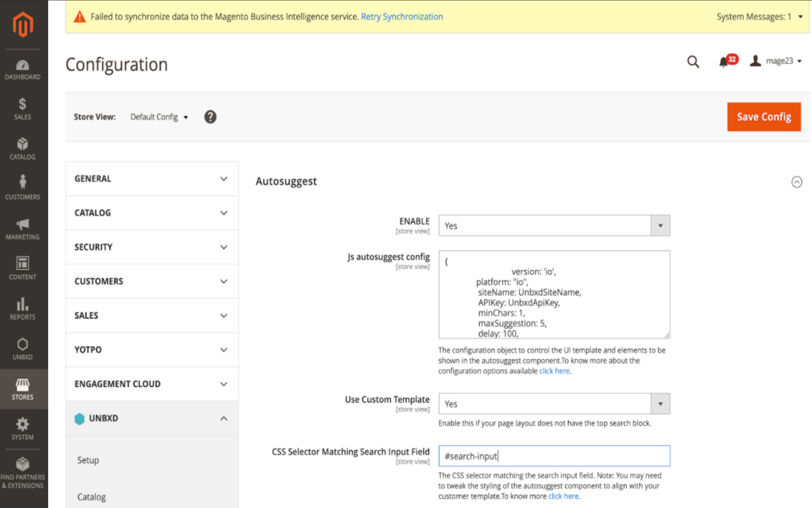Screen dimensions: 812x508
Task: Click the blue Unbxd hexagon tab icon
Action: coord(80,418)
